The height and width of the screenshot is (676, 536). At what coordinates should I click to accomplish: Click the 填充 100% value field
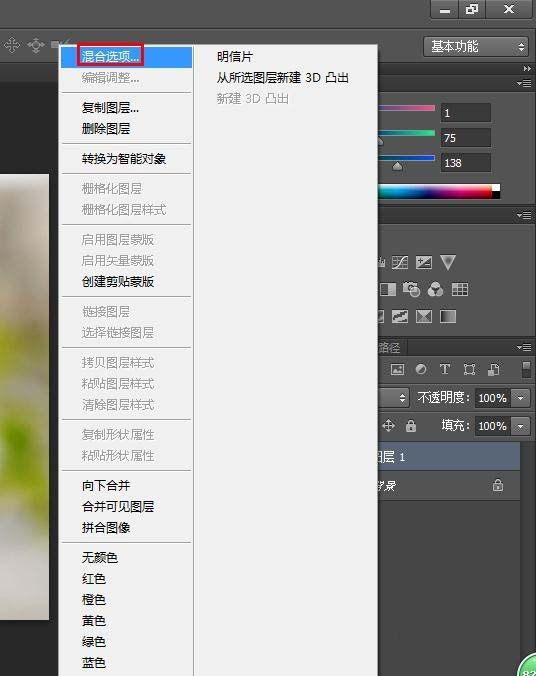tap(493, 426)
